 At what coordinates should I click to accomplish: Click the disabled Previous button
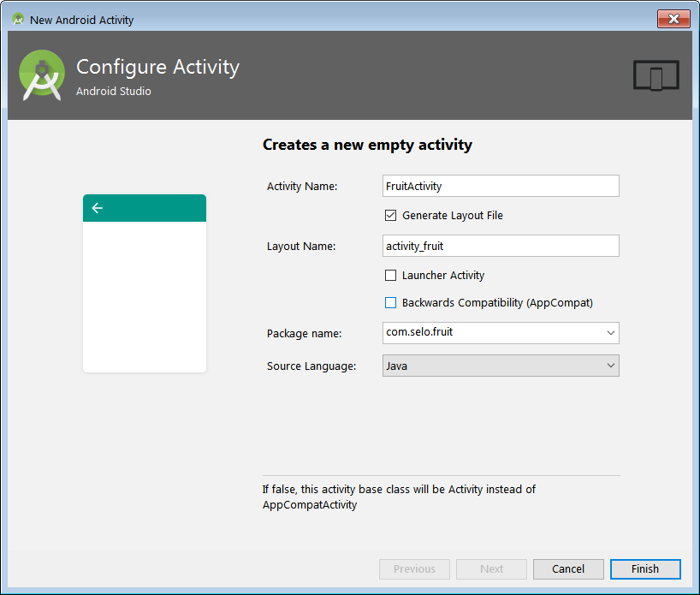click(x=414, y=568)
